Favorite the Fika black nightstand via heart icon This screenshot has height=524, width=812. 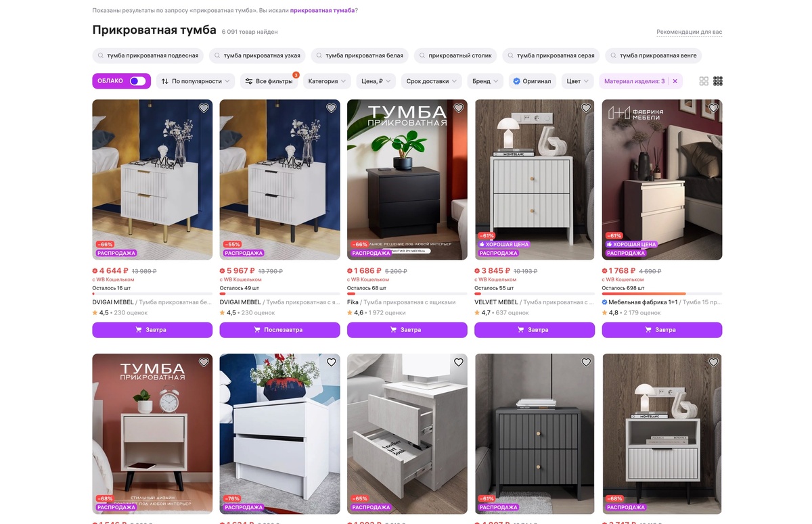tap(459, 108)
